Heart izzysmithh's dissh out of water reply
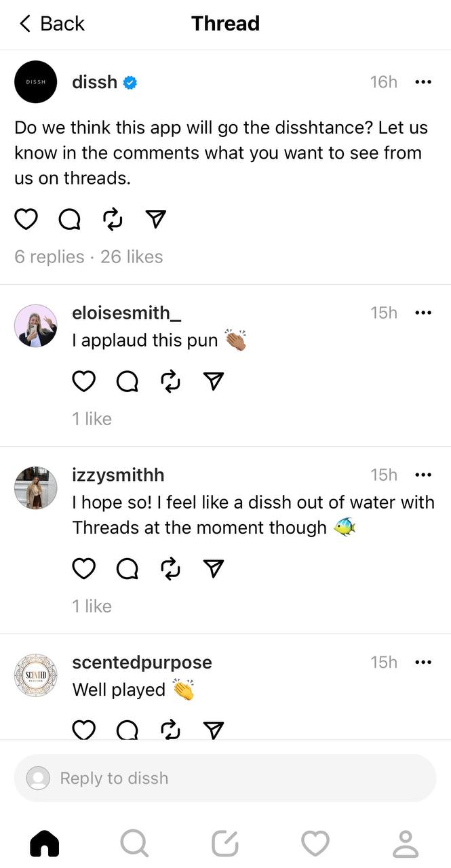This screenshot has height=868, width=451. coord(83,569)
